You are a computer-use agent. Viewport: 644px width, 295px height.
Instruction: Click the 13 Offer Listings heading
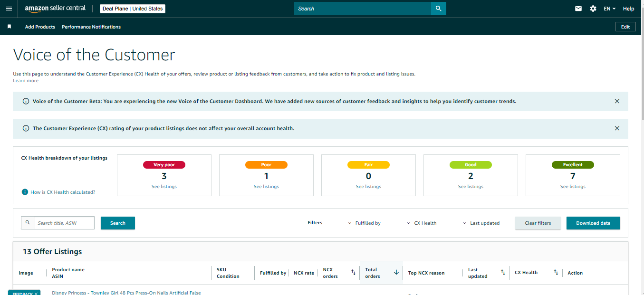pyautogui.click(x=52, y=251)
